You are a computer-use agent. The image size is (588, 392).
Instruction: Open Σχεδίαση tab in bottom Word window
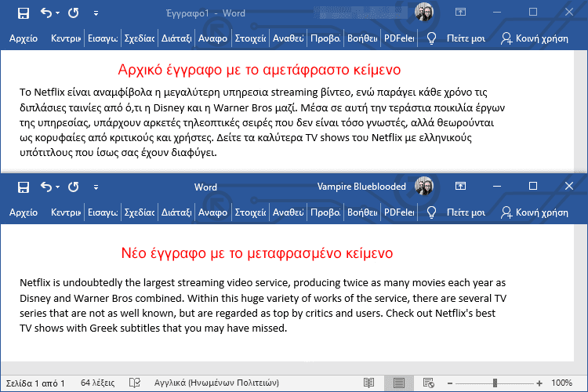click(140, 212)
